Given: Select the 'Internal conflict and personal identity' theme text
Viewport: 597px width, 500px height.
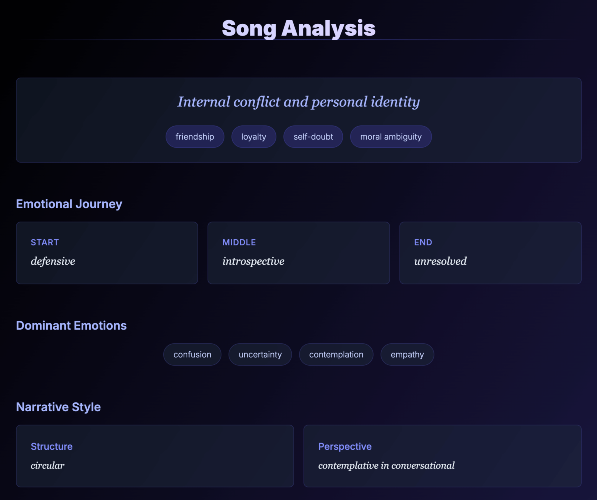Looking at the screenshot, I should pyautogui.click(x=298, y=102).
